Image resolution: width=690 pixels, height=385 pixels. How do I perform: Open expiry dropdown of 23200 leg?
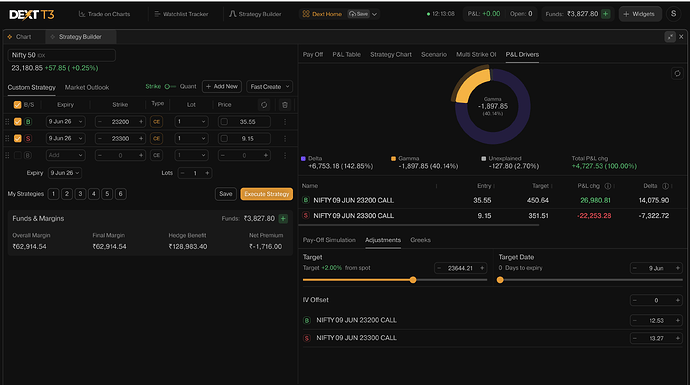click(66, 122)
